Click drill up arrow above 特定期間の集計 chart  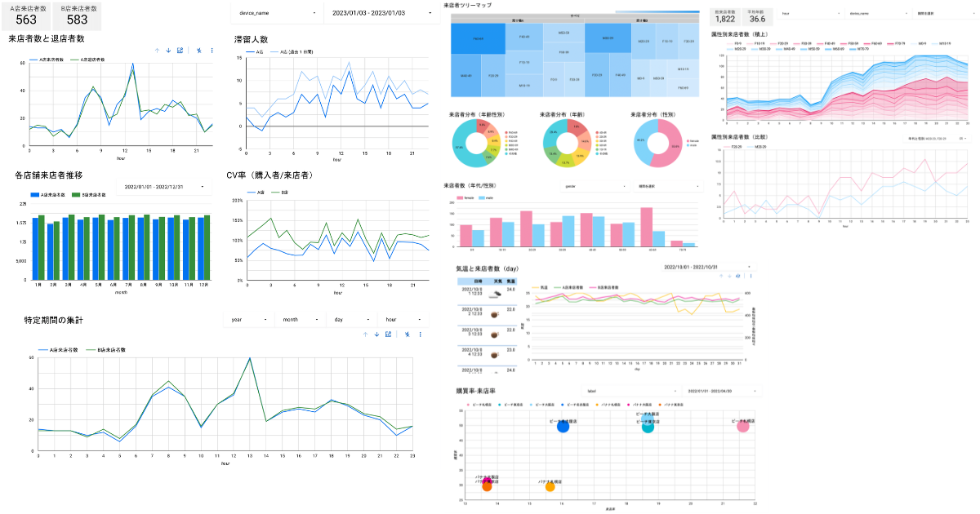364,334
